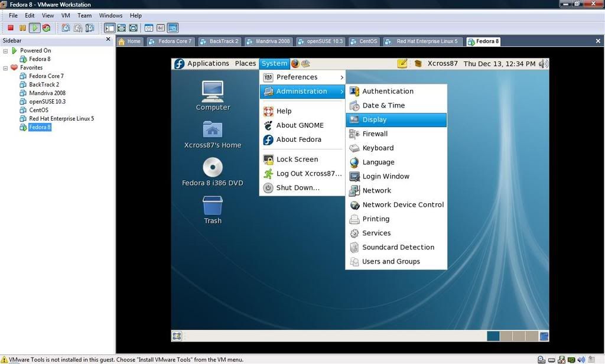
Task: Select CentOS in the sidebar favorites
Action: 38,110
